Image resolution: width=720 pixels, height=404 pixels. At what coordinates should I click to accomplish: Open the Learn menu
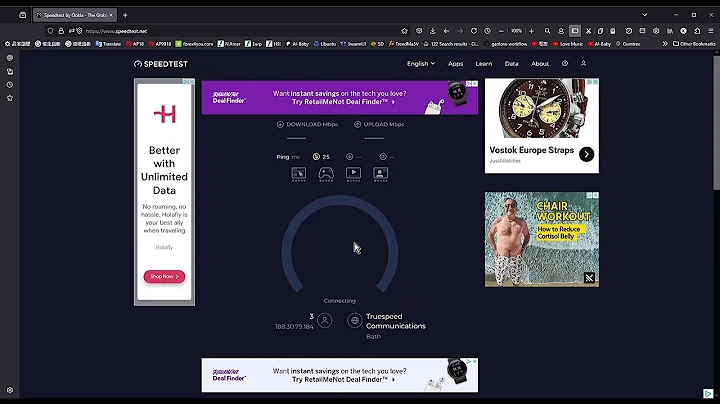[484, 64]
